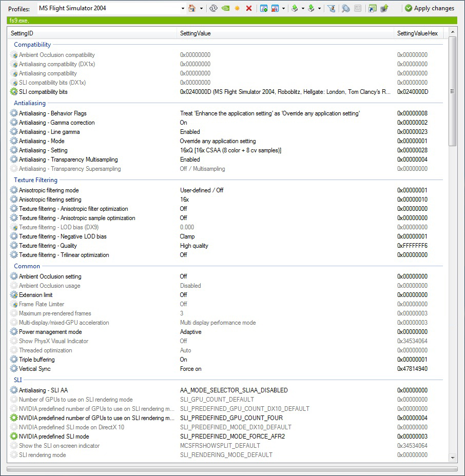The height and width of the screenshot is (476, 465).
Task: Click the home profile icon in the toolbar
Action: coord(192,9)
